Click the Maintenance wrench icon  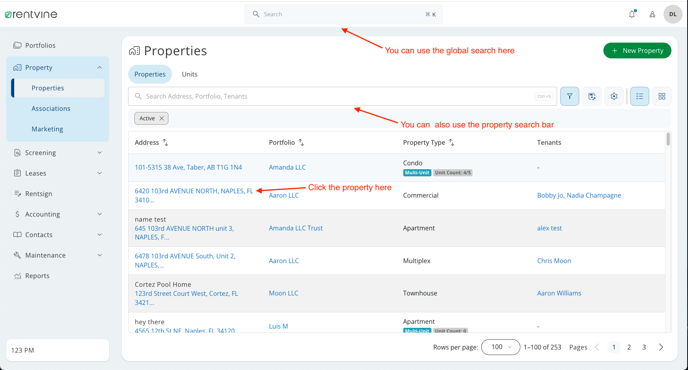coord(17,255)
